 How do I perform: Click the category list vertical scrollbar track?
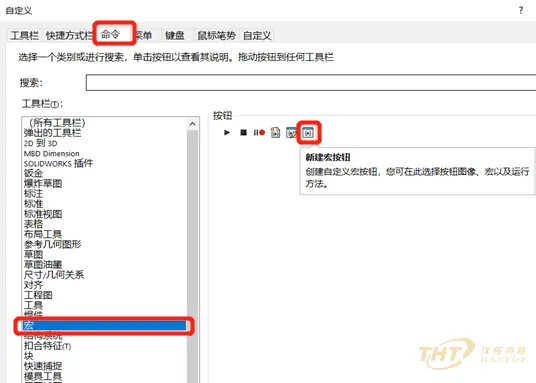pyautogui.click(x=192, y=256)
